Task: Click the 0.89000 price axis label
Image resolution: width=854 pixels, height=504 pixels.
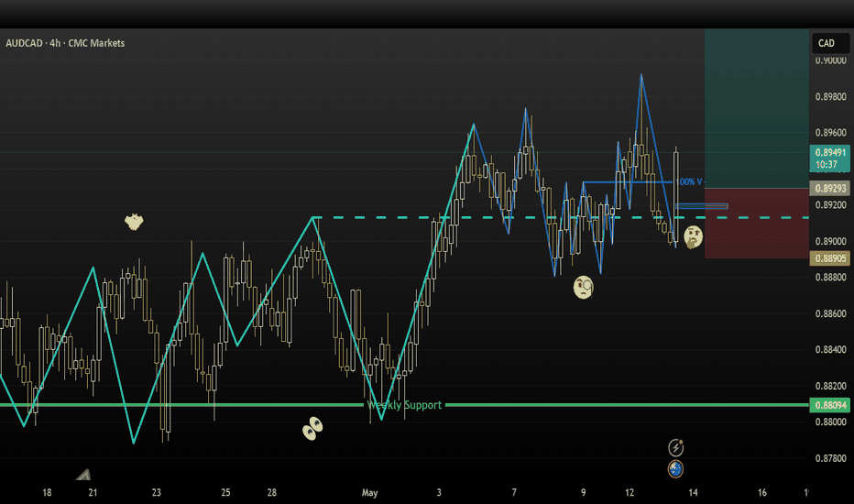Action: [830, 241]
